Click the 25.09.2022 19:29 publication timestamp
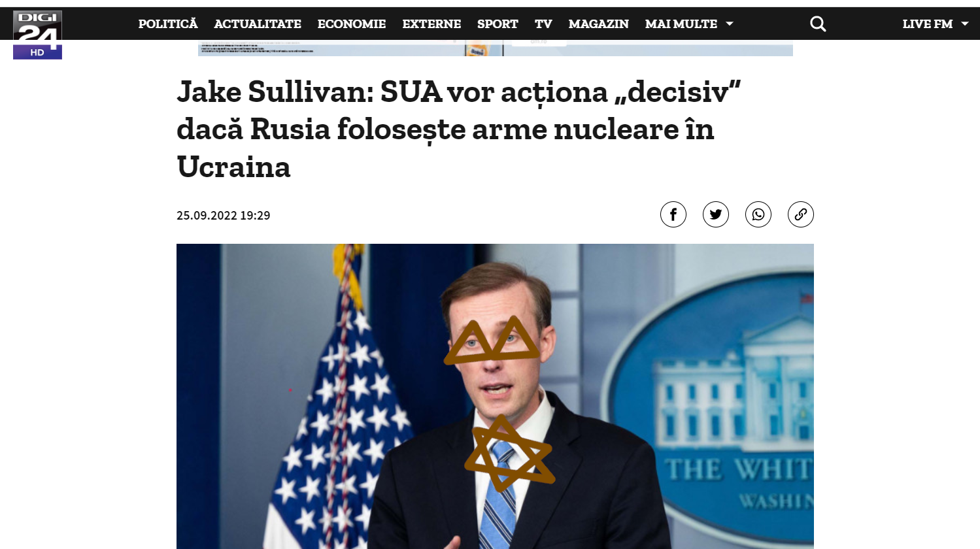980x549 pixels. (x=223, y=216)
